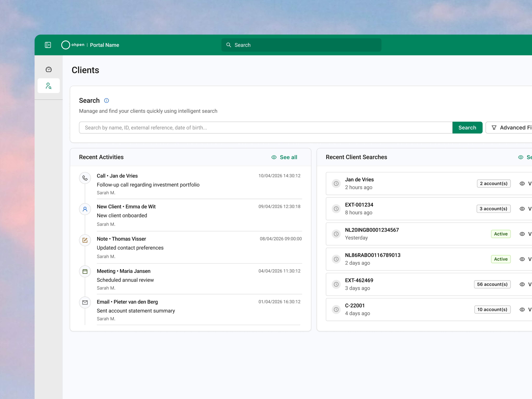Click the Ohpen logo
The image size is (532, 399).
pyautogui.click(x=73, y=45)
